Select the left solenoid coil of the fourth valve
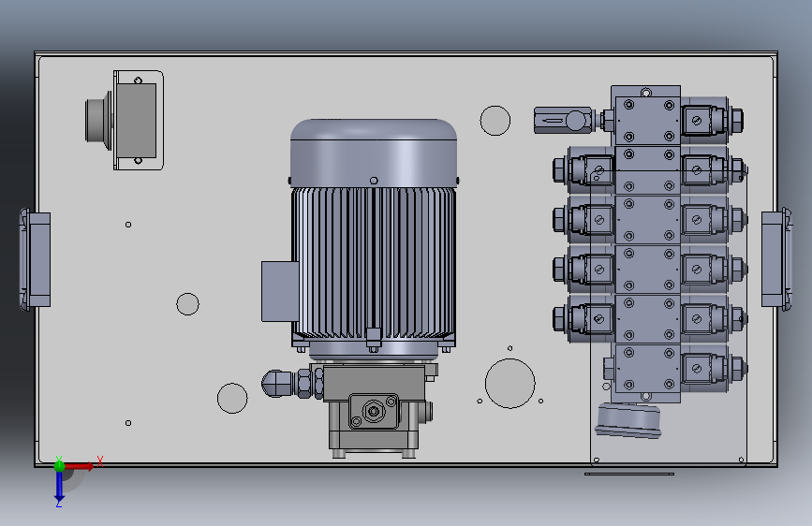812x526 pixels. 591,270
